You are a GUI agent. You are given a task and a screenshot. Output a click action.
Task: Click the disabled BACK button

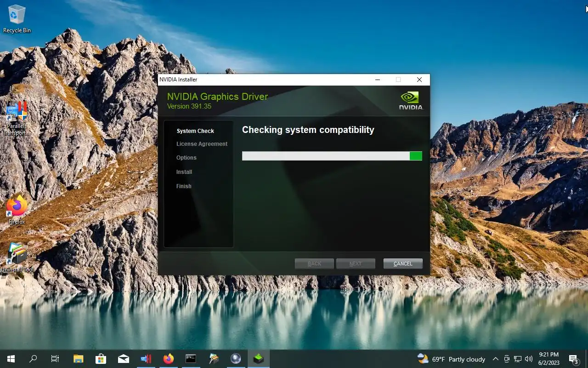(x=314, y=264)
